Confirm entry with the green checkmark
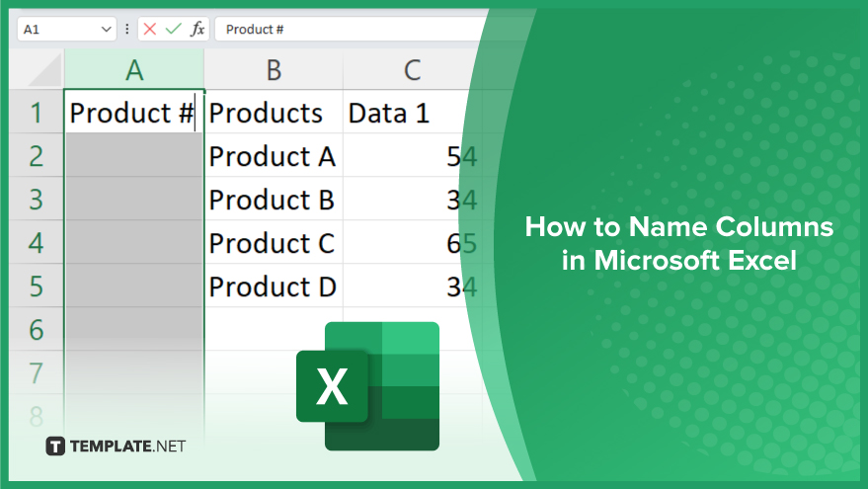868x489 pixels. 173,29
